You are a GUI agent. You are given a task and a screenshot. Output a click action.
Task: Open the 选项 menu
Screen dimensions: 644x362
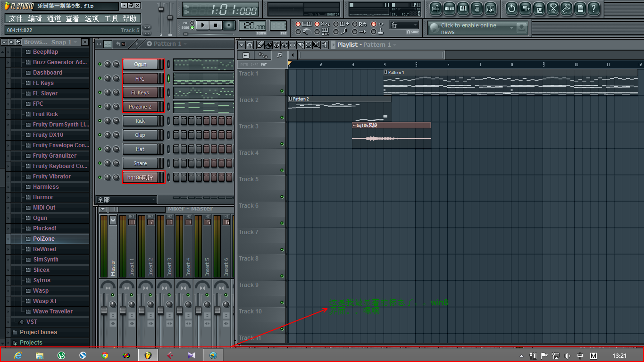coord(92,18)
